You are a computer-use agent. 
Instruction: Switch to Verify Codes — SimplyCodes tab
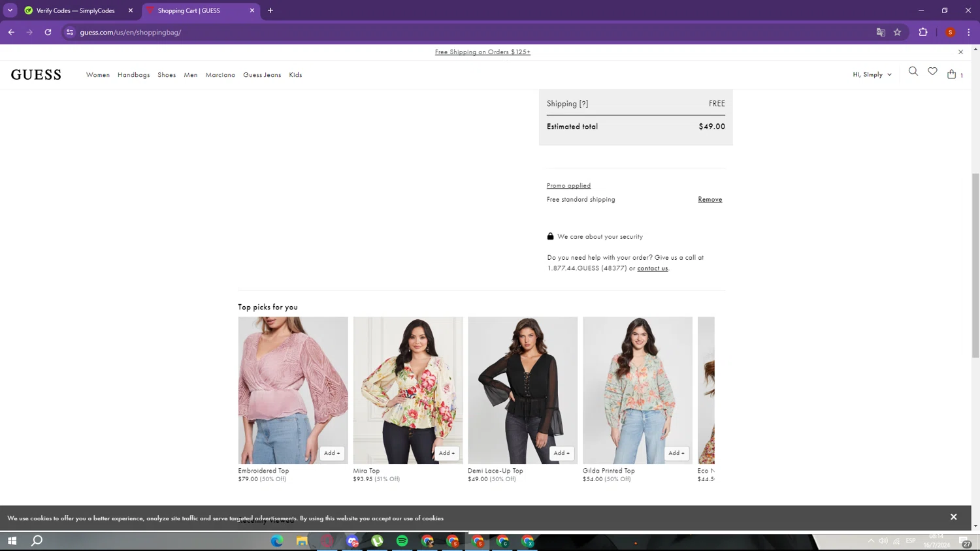click(75, 10)
